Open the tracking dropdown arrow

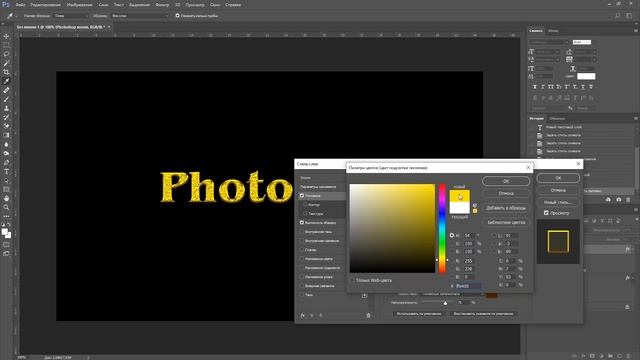point(595,60)
